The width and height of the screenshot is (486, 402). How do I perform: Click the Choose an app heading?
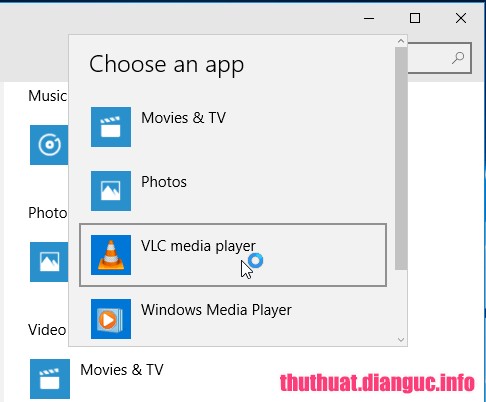coord(166,64)
